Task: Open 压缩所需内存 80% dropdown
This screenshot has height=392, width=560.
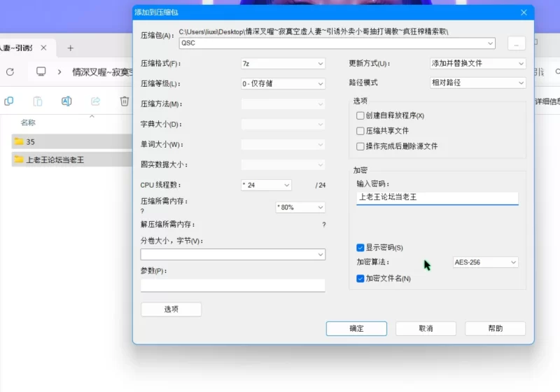Action: click(300, 207)
